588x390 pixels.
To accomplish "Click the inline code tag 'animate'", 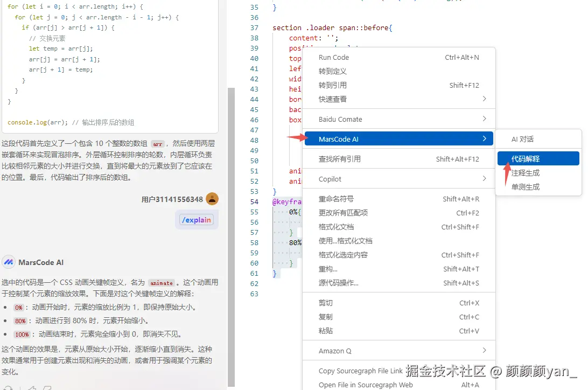I will click(162, 283).
